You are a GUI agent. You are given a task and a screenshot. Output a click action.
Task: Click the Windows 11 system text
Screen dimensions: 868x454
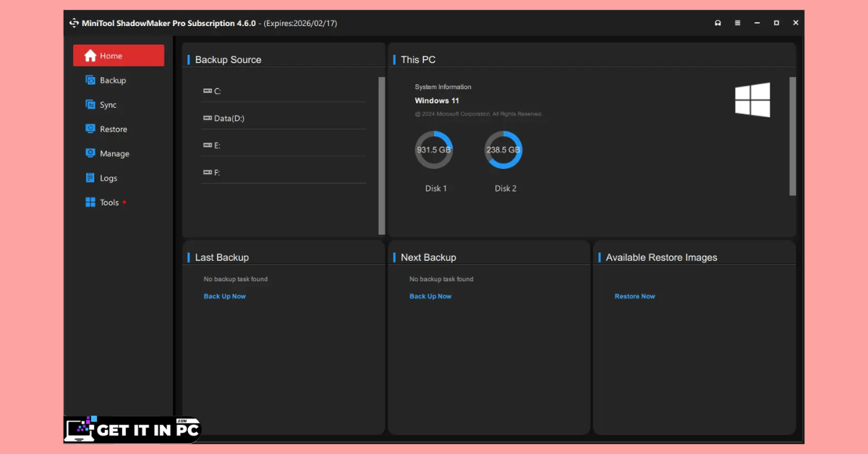coord(437,100)
